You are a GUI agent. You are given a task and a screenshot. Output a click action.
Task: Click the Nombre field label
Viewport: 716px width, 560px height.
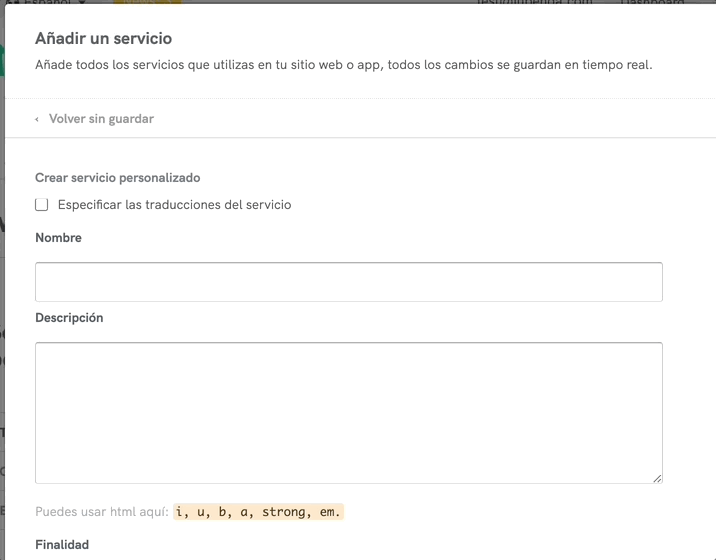tap(58, 238)
